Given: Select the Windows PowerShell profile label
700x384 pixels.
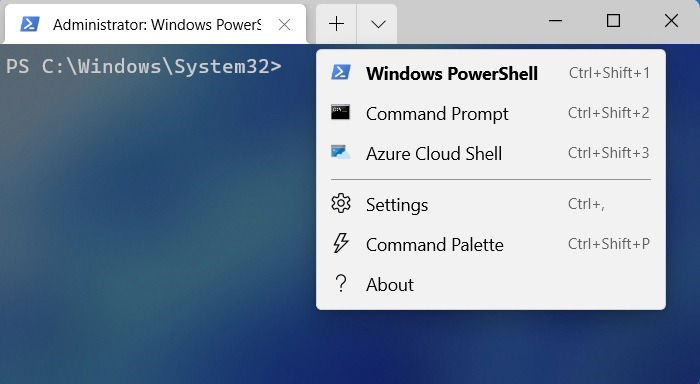Looking at the screenshot, I should (x=452, y=73).
